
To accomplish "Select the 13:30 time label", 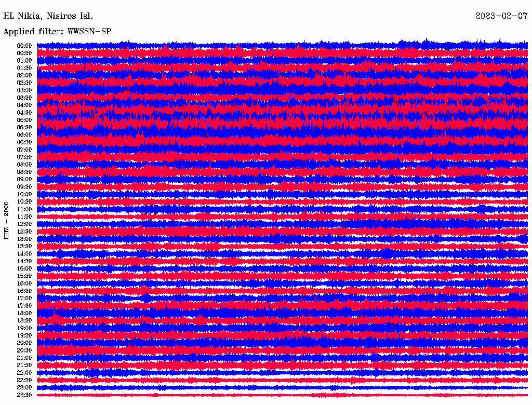I will 24,246.
